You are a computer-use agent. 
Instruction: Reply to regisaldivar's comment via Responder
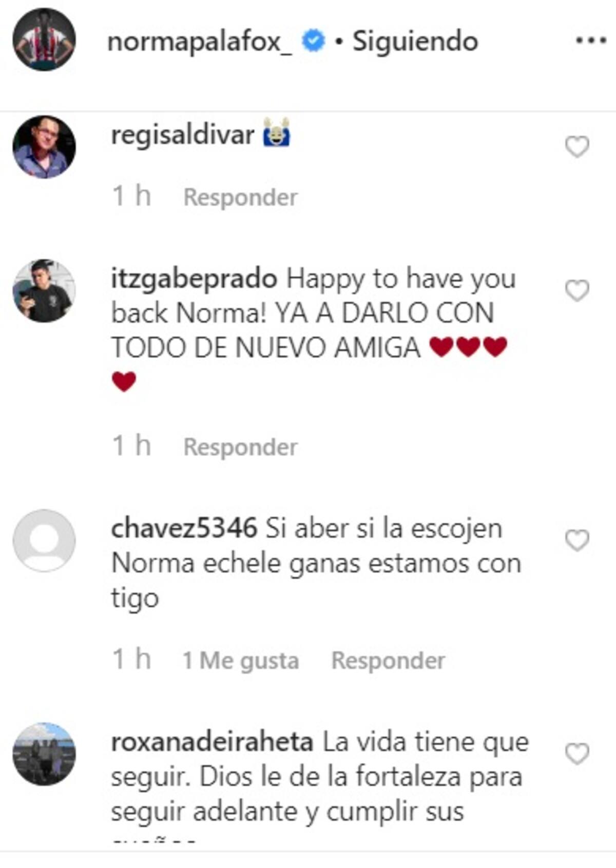pyautogui.click(x=241, y=198)
